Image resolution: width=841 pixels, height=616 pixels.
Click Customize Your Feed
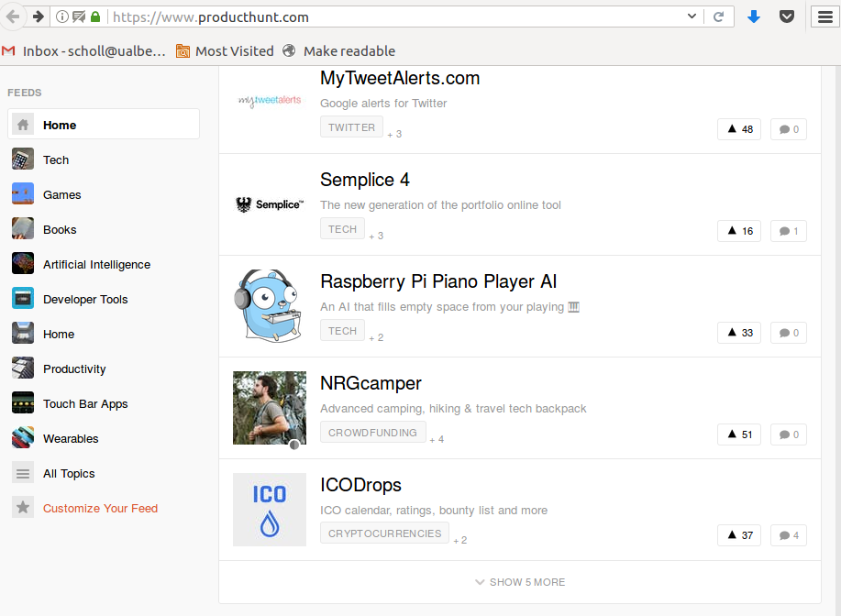(x=100, y=508)
